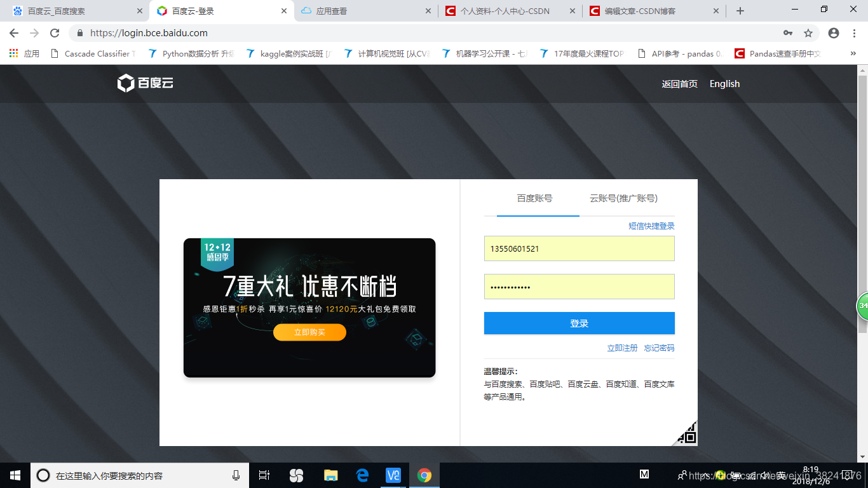Open saved password key icon

point(788,33)
